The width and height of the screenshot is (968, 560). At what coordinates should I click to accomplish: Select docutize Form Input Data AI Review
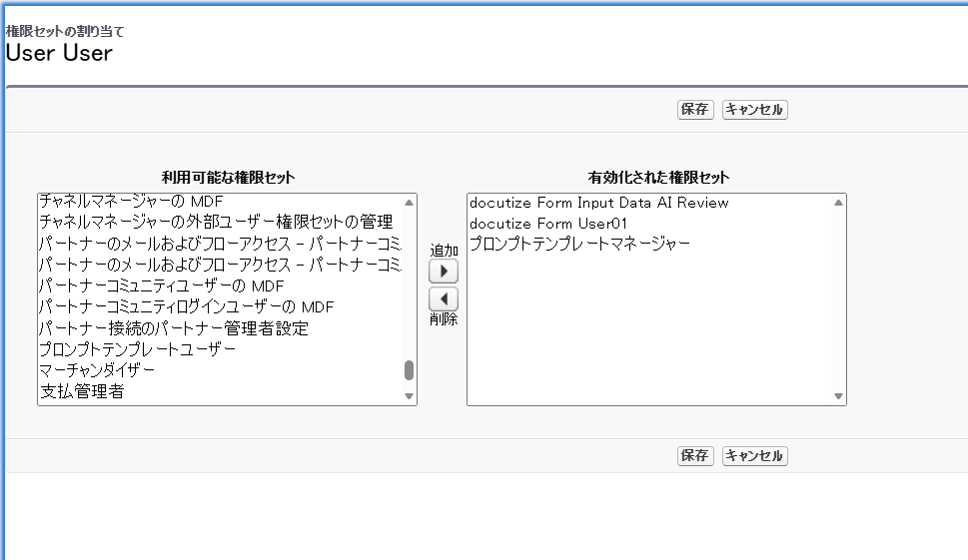tap(650, 203)
